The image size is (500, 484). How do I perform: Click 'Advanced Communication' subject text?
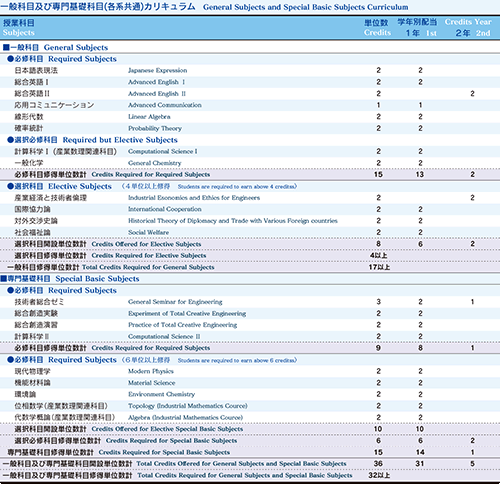click(165, 105)
